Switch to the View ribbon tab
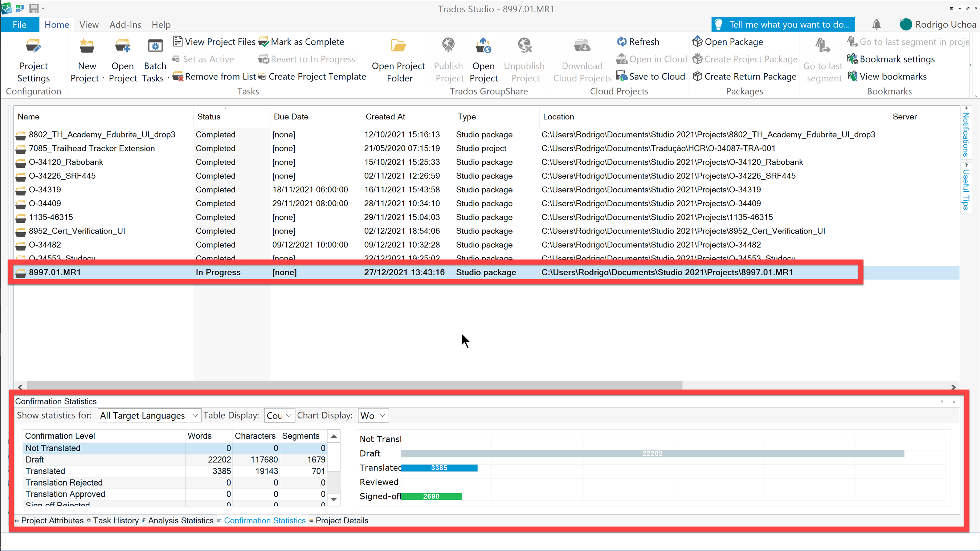Screen dimensions: 980x551 [89, 24]
